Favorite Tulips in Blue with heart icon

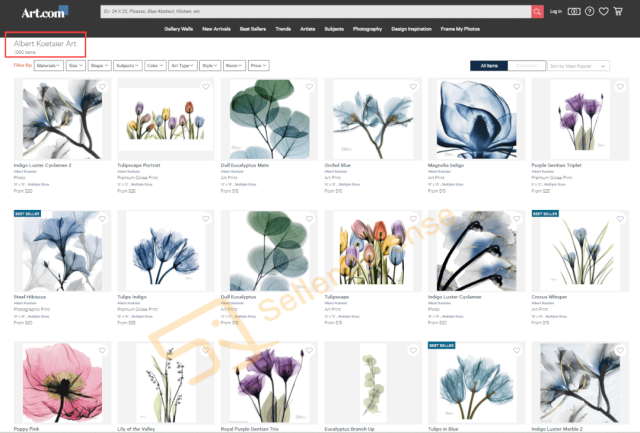(517, 350)
